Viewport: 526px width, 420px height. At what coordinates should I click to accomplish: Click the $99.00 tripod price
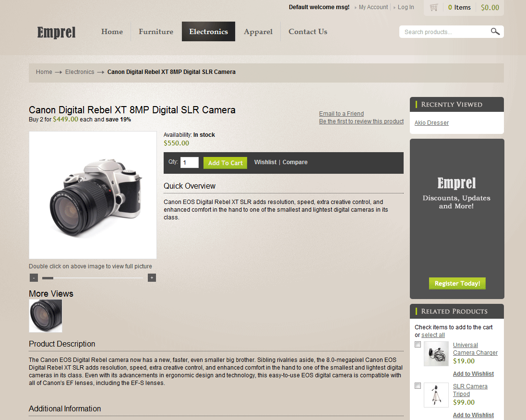pyautogui.click(x=464, y=403)
